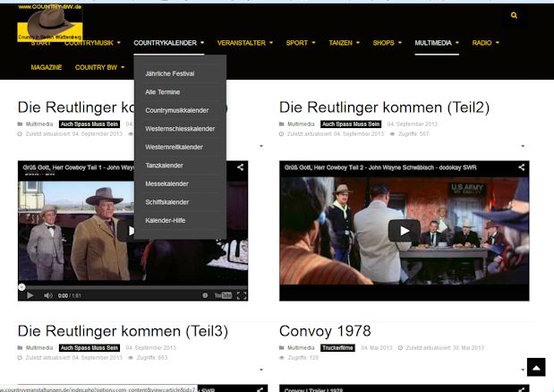The width and height of the screenshot is (554, 392).
Task: Click Truckerfilme category tag
Action: pos(337,348)
